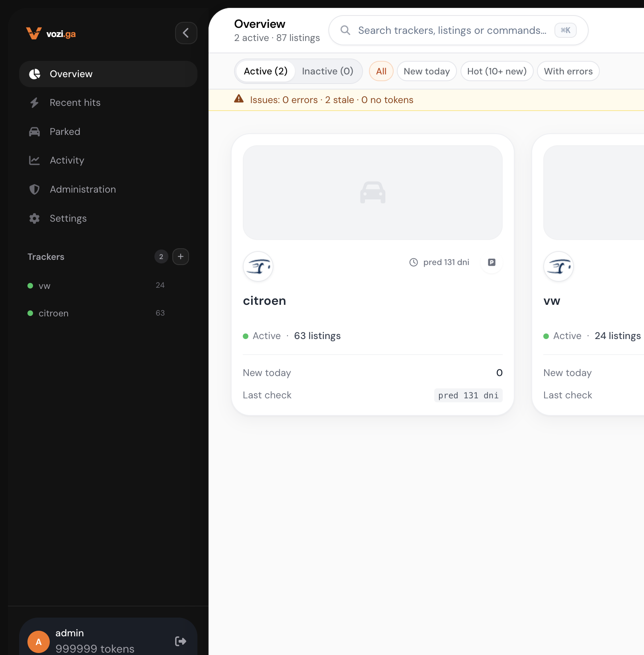
Task: Open Overview in the sidebar
Action: coord(108,74)
